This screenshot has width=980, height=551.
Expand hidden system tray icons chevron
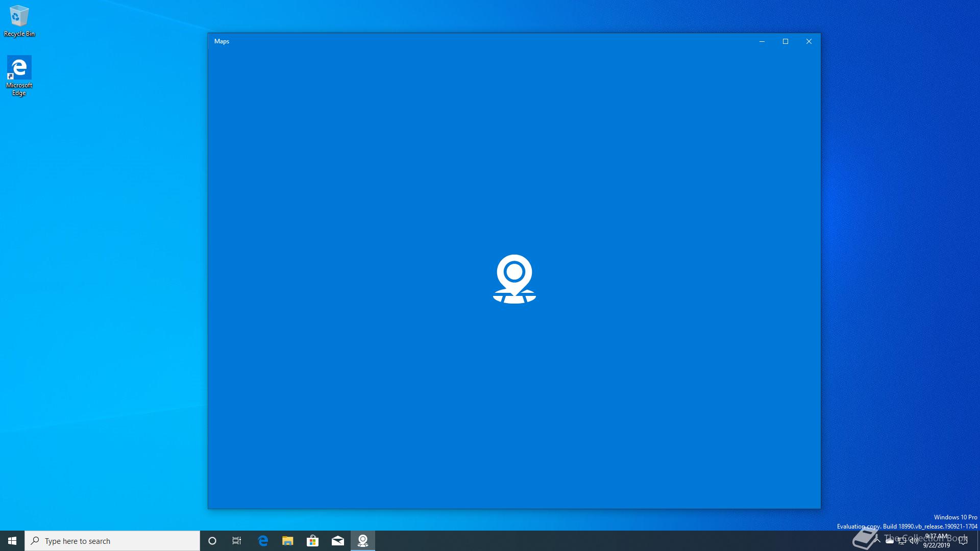[877, 541]
